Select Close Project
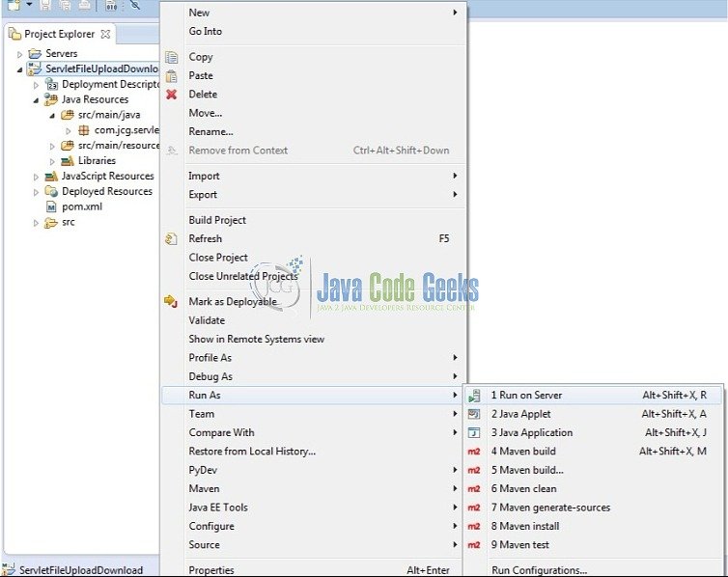Image resolution: width=728 pixels, height=577 pixels. point(314,258)
